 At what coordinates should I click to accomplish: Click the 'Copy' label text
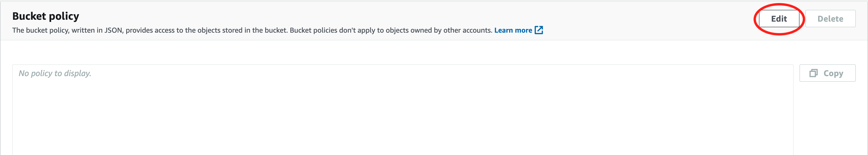[x=833, y=73]
